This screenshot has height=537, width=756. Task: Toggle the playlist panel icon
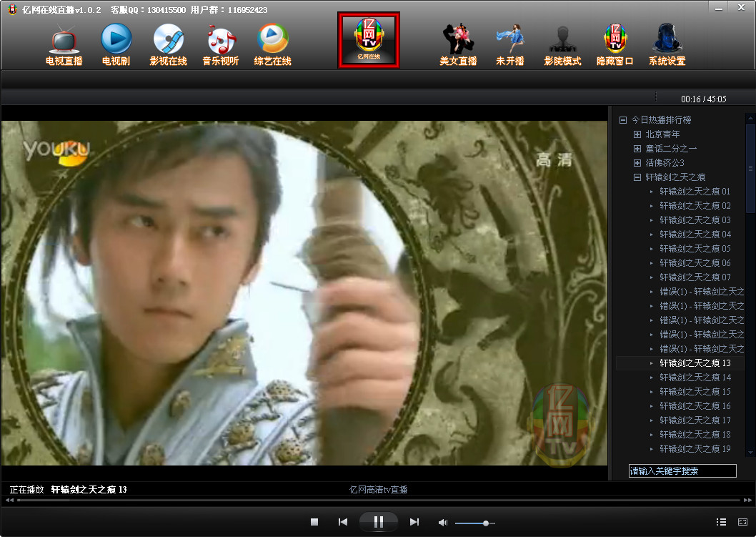coord(721,521)
